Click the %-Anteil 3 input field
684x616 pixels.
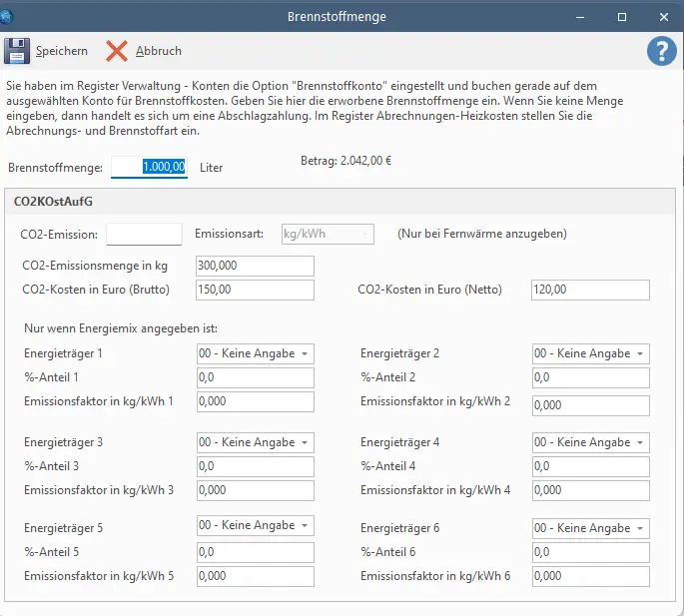(256, 466)
